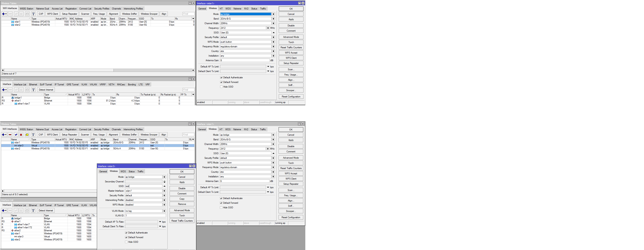Click ether2 interface icon in Interface List
The width and height of the screenshot is (644, 250).
[12, 230]
